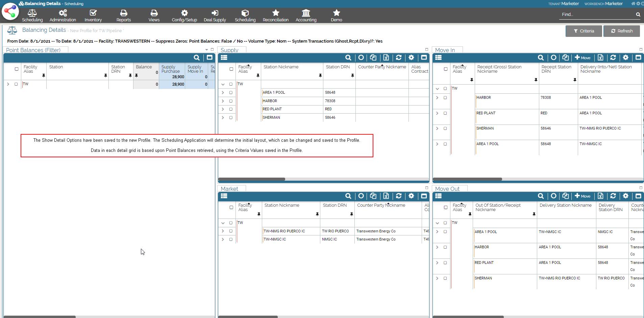This screenshot has height=318, width=644.
Task: Click the copy icon in Market panel toolbar
Action: (x=373, y=196)
